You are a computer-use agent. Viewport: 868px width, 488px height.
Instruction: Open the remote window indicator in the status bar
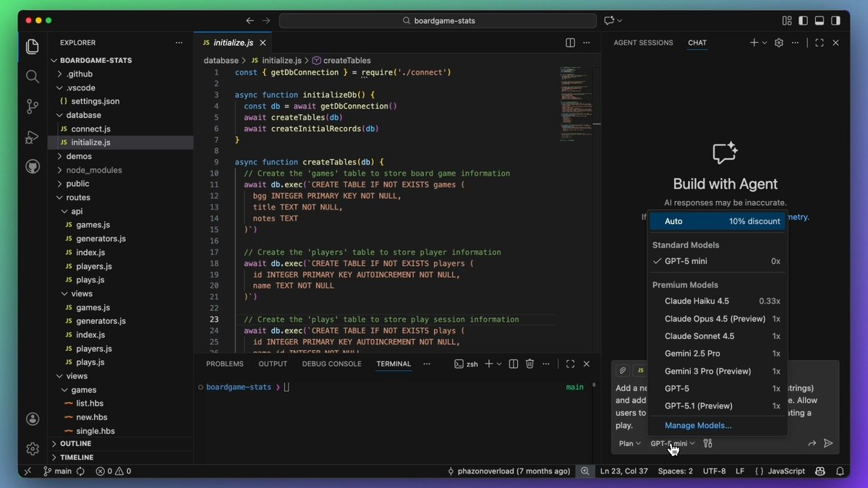pos(28,471)
